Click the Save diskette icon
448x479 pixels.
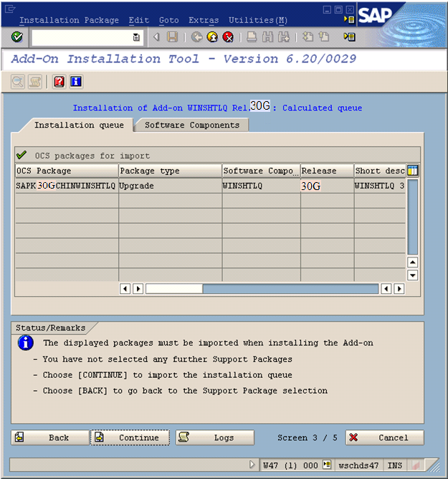(x=172, y=37)
